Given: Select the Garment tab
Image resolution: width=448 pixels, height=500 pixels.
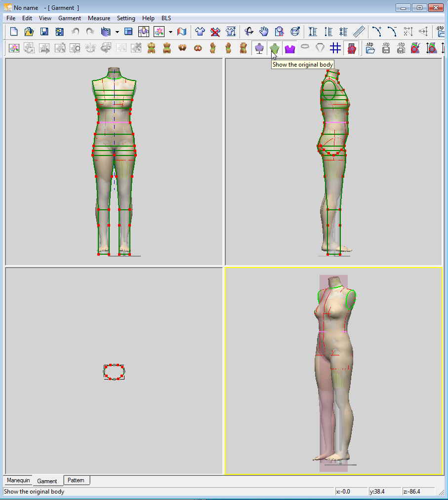Looking at the screenshot, I should 47,481.
